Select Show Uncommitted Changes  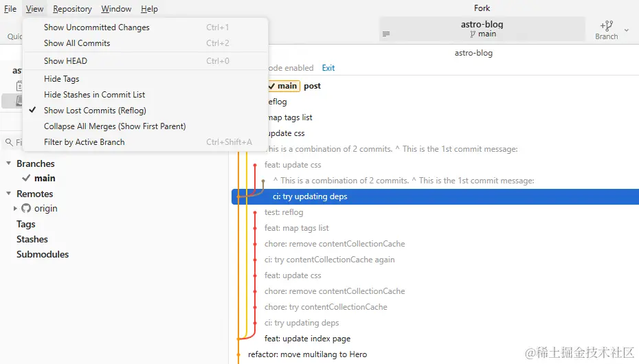(x=145, y=27)
